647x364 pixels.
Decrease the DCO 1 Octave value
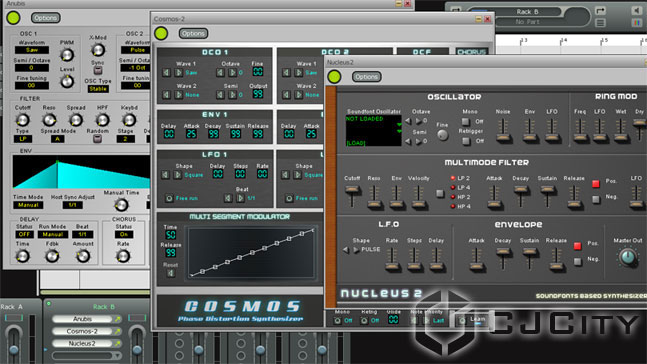(x=220, y=73)
